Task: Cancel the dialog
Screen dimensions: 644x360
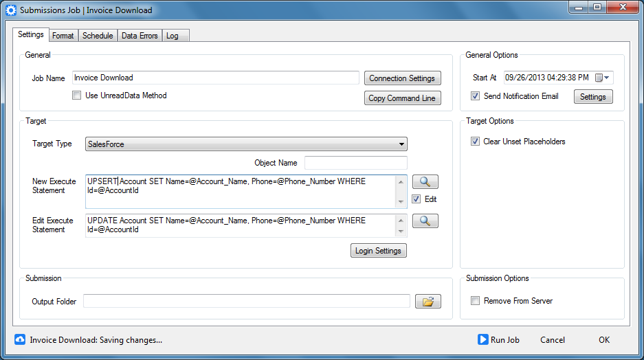Action: [x=553, y=340]
